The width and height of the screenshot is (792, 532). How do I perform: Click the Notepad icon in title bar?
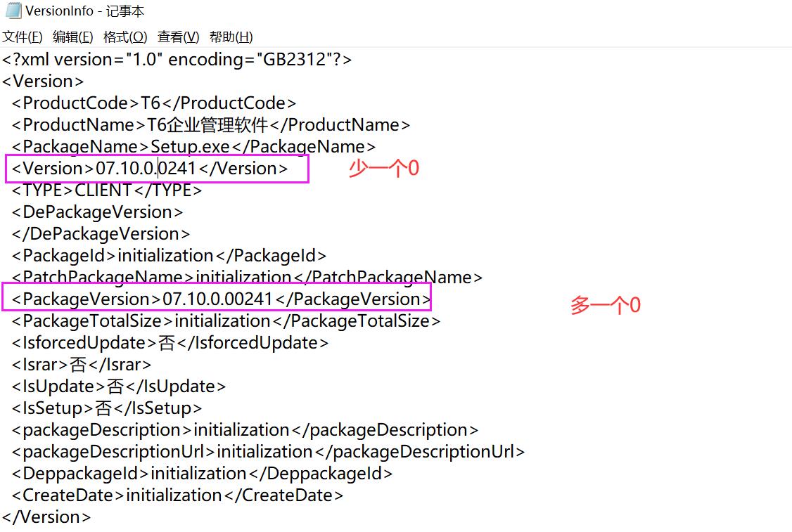click(x=13, y=10)
